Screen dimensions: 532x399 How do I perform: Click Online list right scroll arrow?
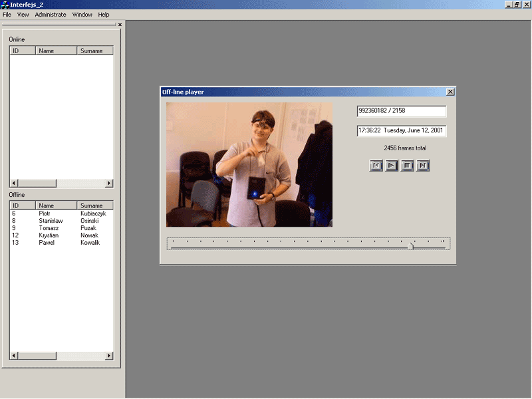coord(109,184)
